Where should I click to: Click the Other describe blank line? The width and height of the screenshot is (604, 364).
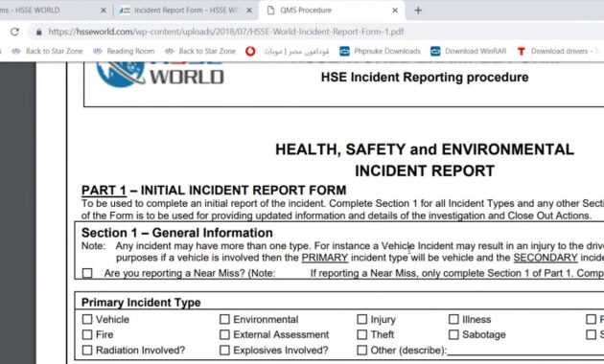(x=525, y=351)
